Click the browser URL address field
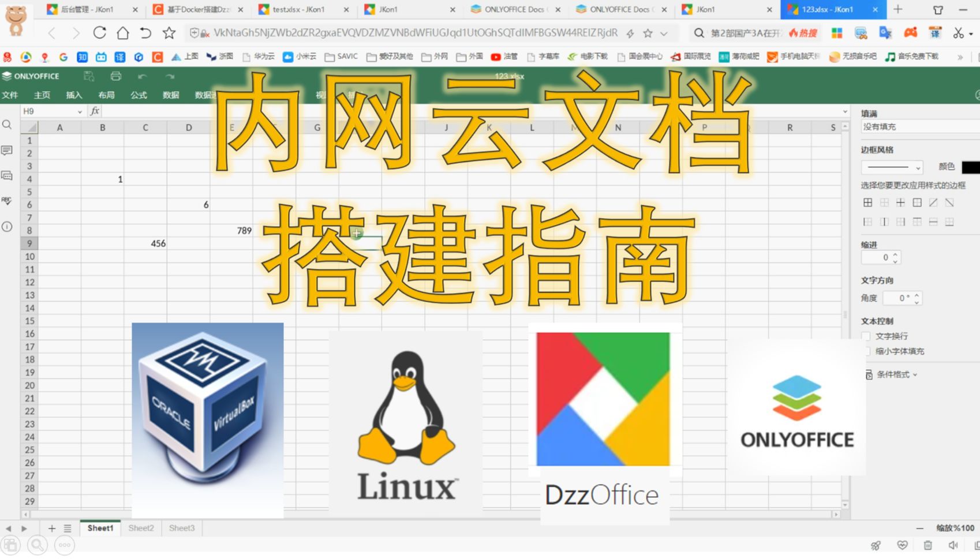The image size is (980, 559). point(416,33)
